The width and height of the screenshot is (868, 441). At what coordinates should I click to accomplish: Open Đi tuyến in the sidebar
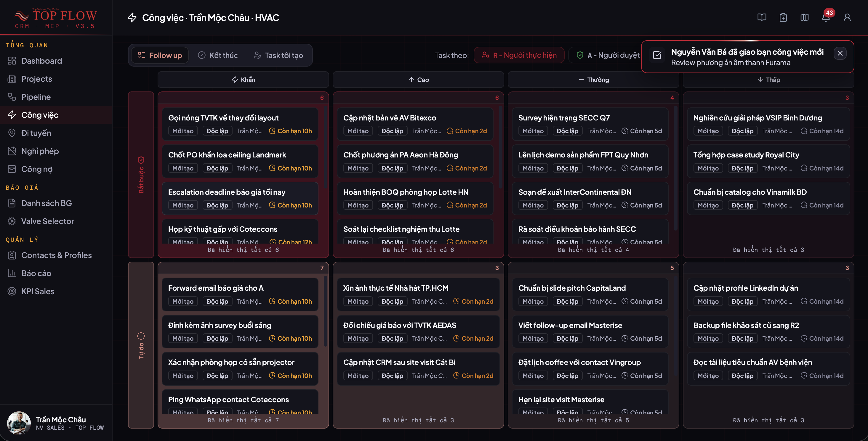tap(56, 133)
